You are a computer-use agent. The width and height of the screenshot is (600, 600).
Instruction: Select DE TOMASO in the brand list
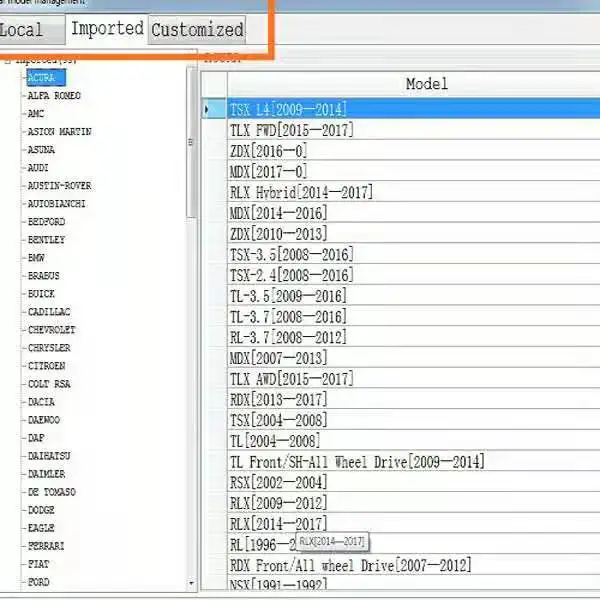click(51, 492)
